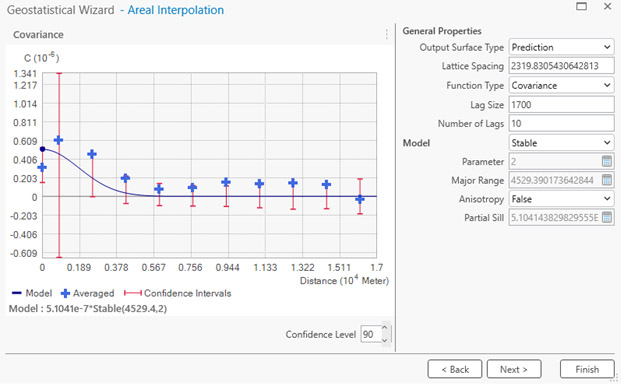Click the Lag Size field
This screenshot has height=384, width=621.
(561, 105)
